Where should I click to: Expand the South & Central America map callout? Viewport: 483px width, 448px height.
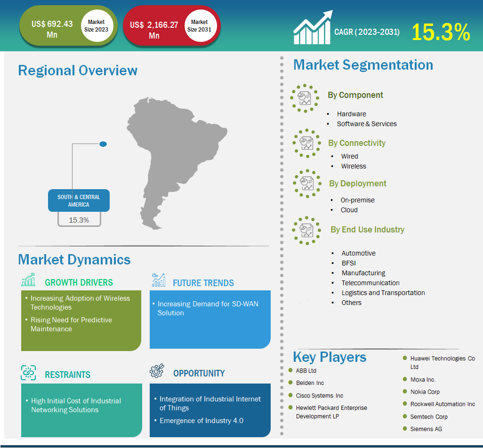click(x=79, y=200)
